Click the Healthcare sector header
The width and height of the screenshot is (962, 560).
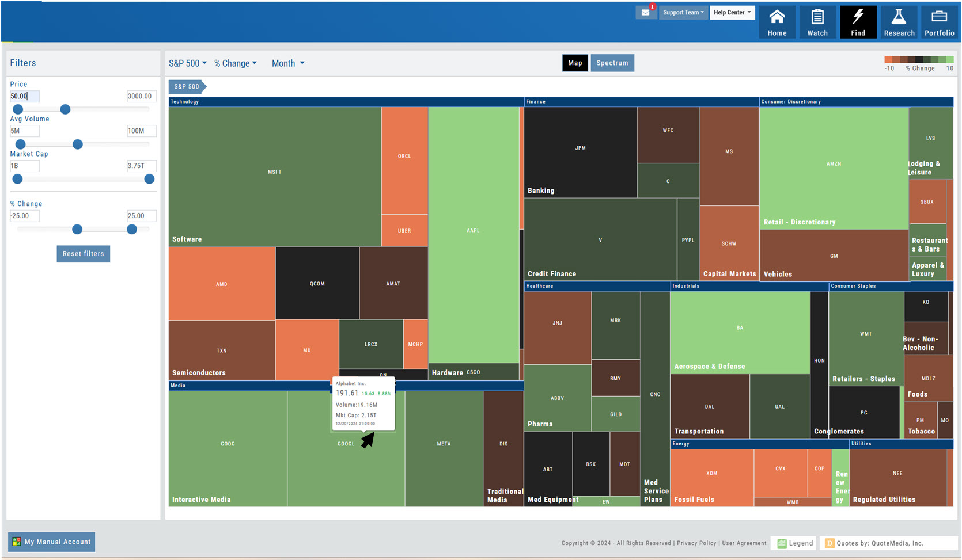(597, 286)
